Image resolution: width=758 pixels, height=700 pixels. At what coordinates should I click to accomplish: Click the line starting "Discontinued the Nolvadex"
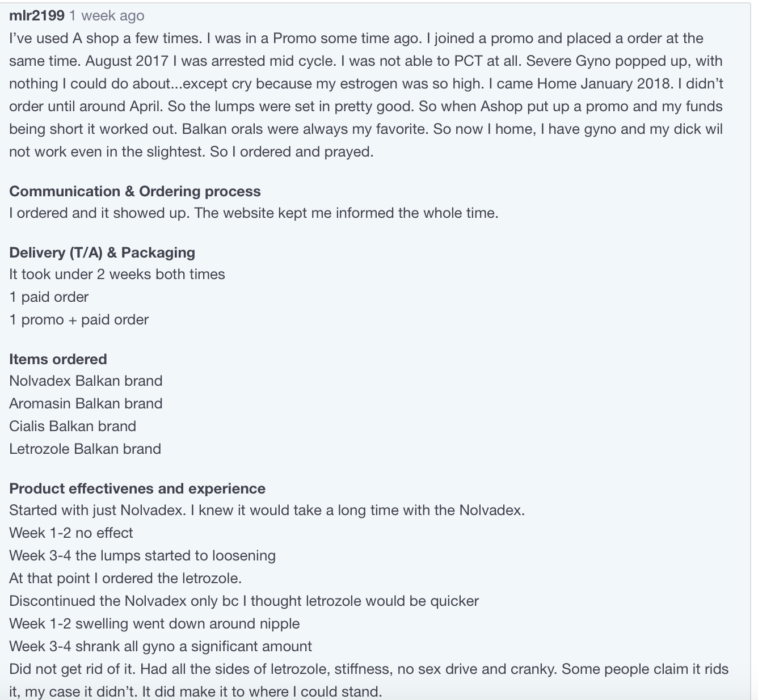pos(244,601)
